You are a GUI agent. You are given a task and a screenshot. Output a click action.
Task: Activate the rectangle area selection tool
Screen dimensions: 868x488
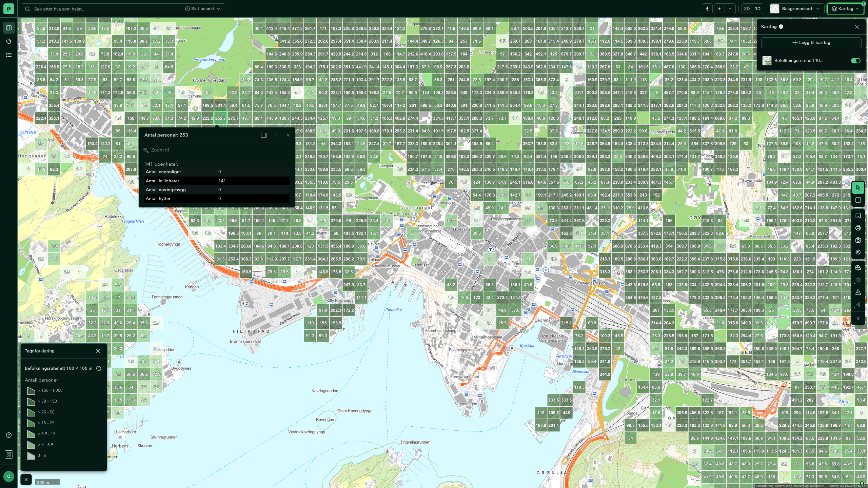click(858, 200)
